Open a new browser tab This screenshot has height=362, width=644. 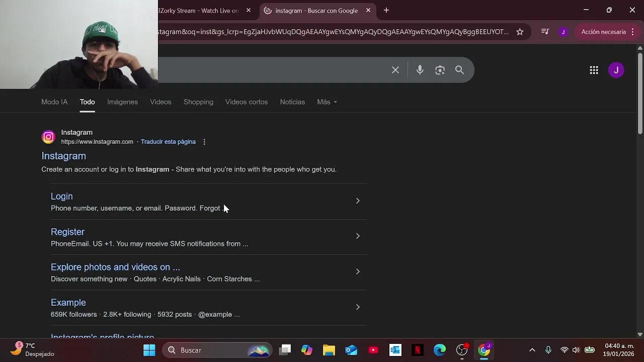386,10
